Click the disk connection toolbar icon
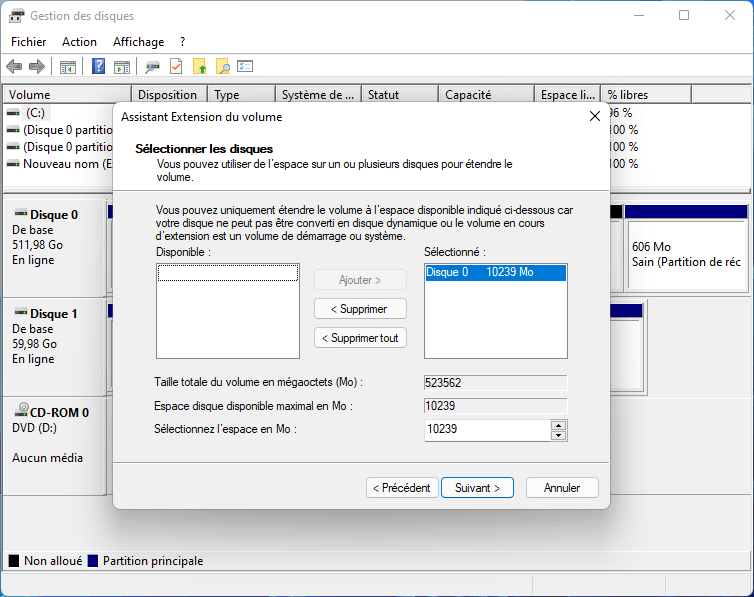This screenshot has height=597, width=754. pyautogui.click(x=152, y=67)
